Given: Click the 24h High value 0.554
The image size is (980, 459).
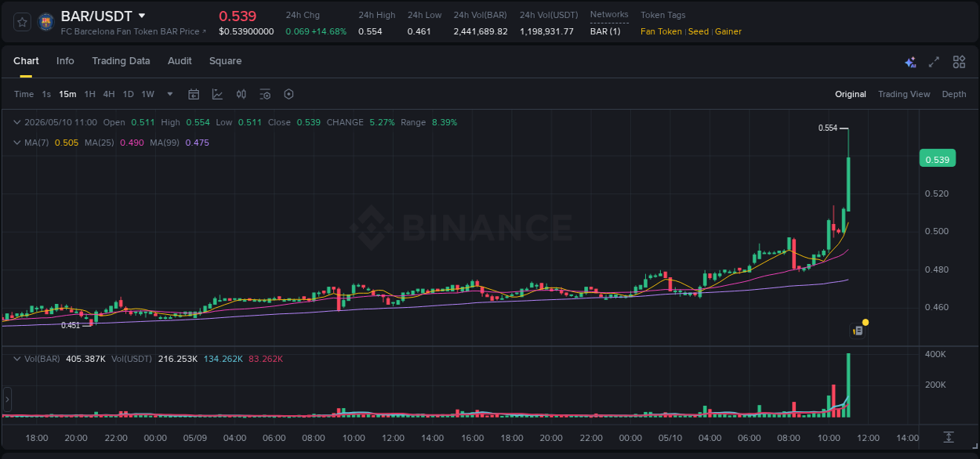Looking at the screenshot, I should pyautogui.click(x=370, y=31).
